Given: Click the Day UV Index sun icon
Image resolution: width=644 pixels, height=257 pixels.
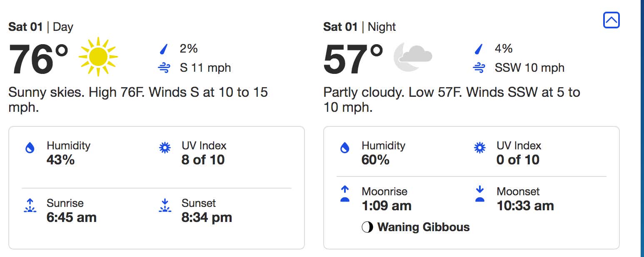Looking at the screenshot, I should click(x=165, y=148).
